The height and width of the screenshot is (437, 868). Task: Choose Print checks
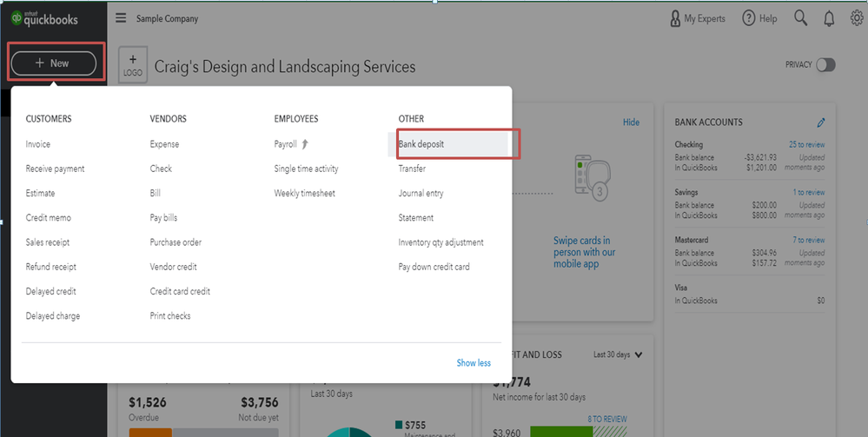(170, 315)
